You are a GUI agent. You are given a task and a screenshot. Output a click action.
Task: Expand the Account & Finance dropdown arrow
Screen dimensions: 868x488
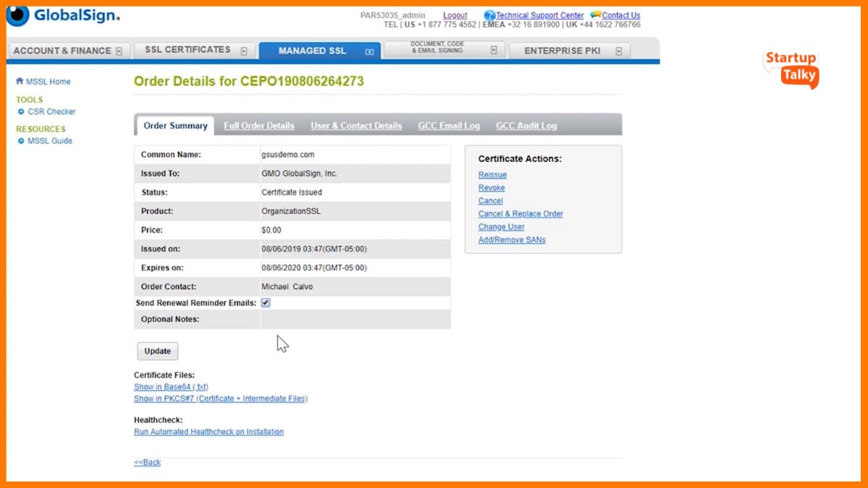coord(119,51)
